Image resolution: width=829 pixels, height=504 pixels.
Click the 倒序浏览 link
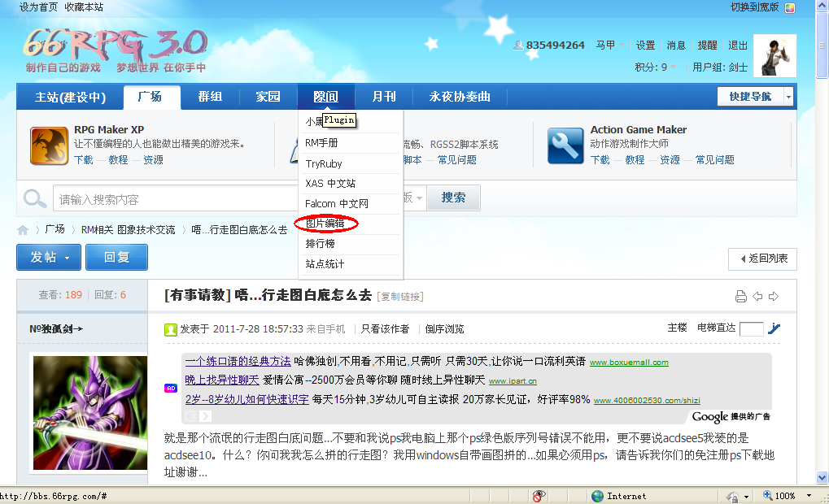click(x=445, y=329)
